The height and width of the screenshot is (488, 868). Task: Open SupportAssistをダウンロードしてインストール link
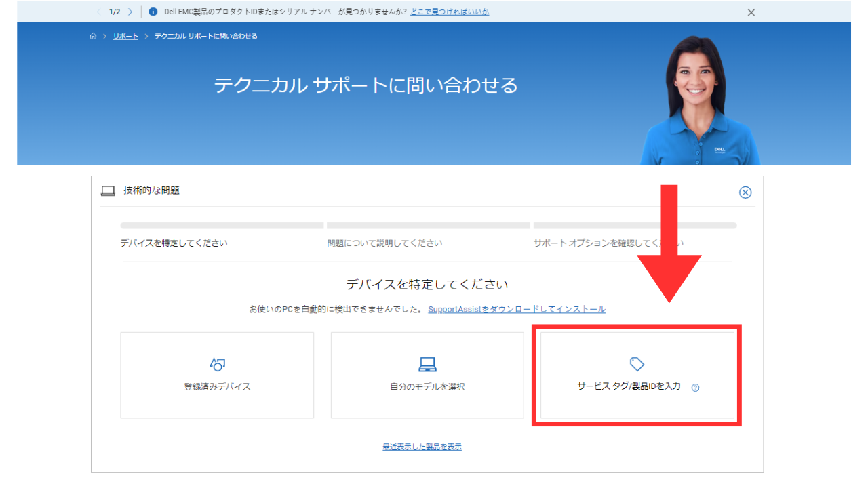pos(516,309)
